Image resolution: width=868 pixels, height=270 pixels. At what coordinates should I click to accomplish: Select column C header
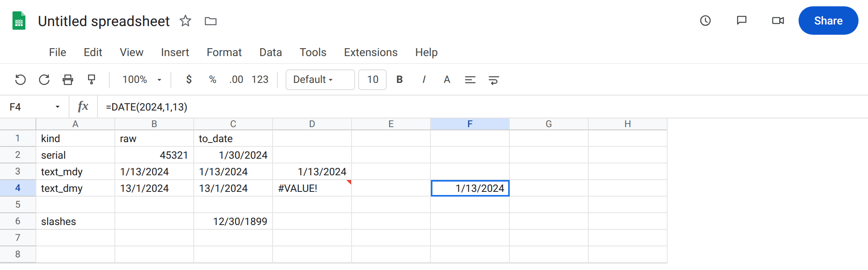point(233,124)
